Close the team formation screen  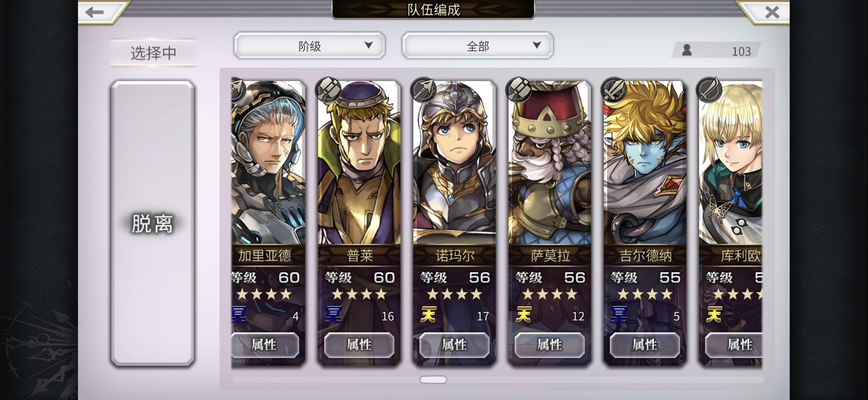coord(772,12)
